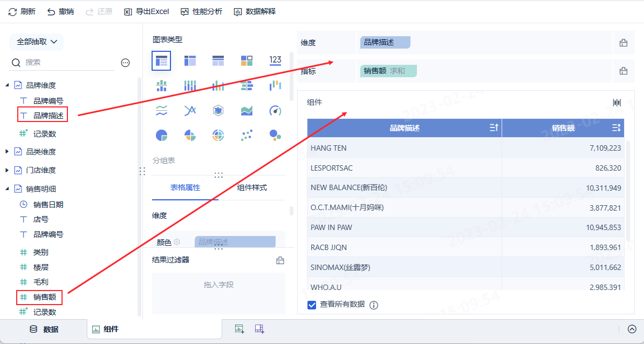Sort by the 销售额 column header icon

pos(616,128)
